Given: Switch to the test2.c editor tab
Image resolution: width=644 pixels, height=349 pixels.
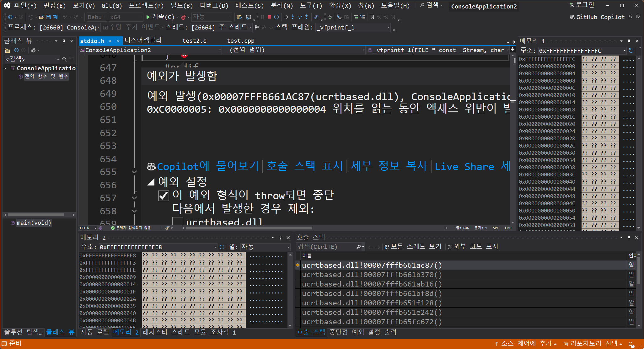Looking at the screenshot, I should 195,41.
